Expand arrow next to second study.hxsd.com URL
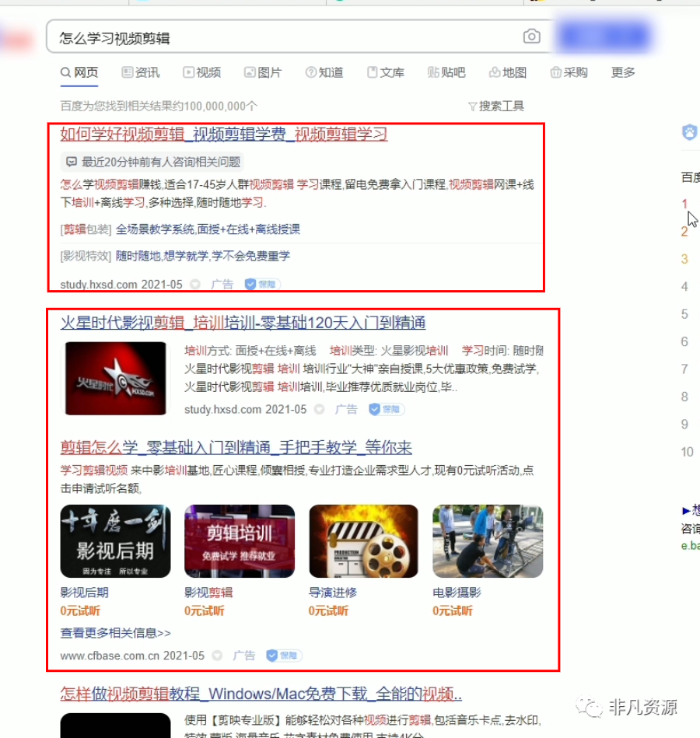This screenshot has width=700, height=738. [319, 410]
